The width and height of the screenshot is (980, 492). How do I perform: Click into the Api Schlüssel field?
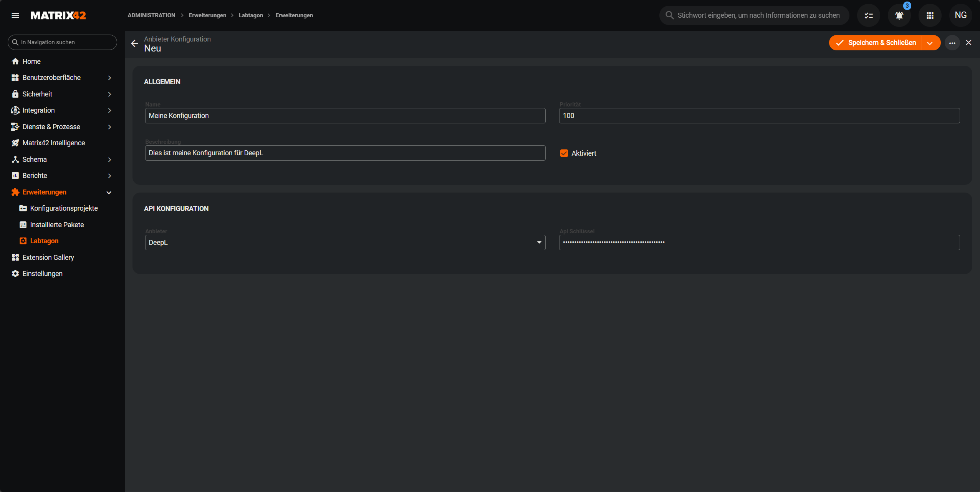tap(759, 243)
